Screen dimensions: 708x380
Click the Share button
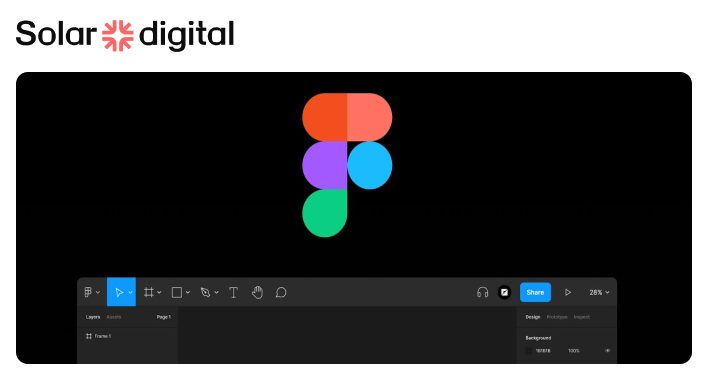[535, 292]
